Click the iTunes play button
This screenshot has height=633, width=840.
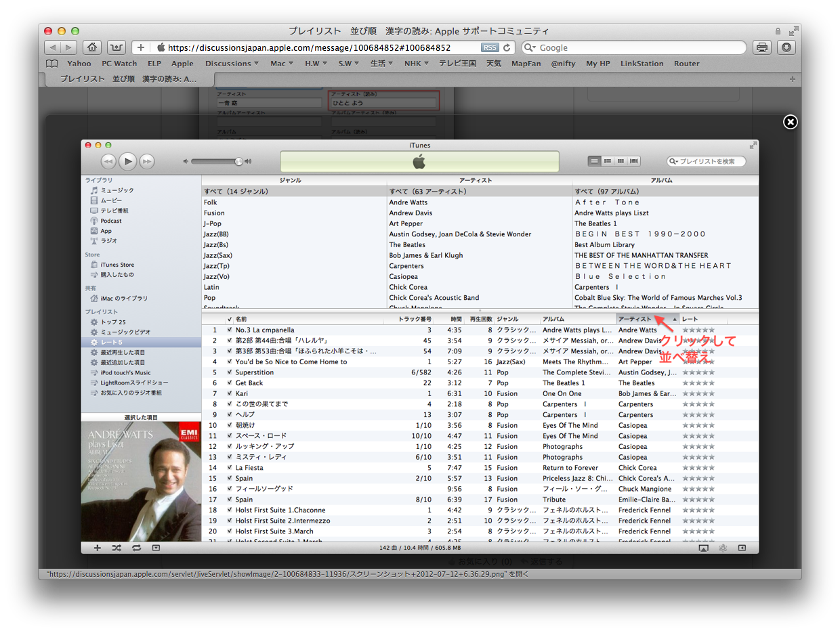pos(127,161)
